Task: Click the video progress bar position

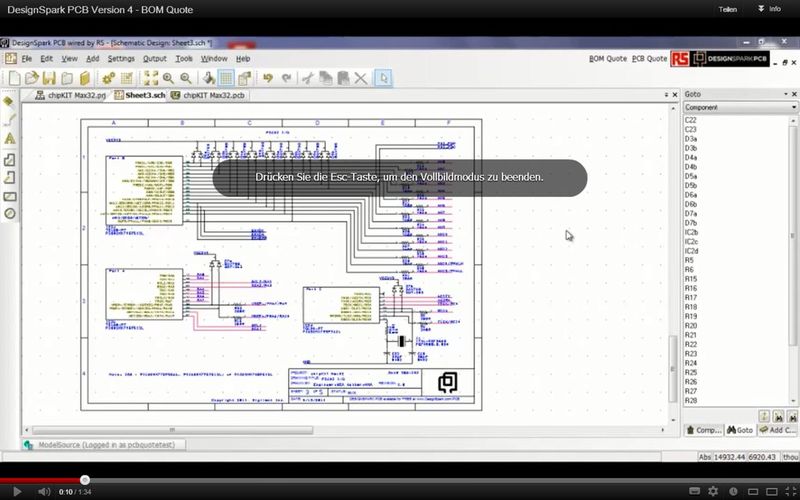Action: pyautogui.click(x=85, y=480)
